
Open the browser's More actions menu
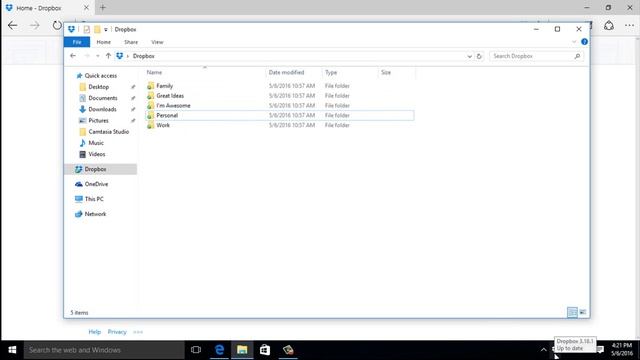629,25
